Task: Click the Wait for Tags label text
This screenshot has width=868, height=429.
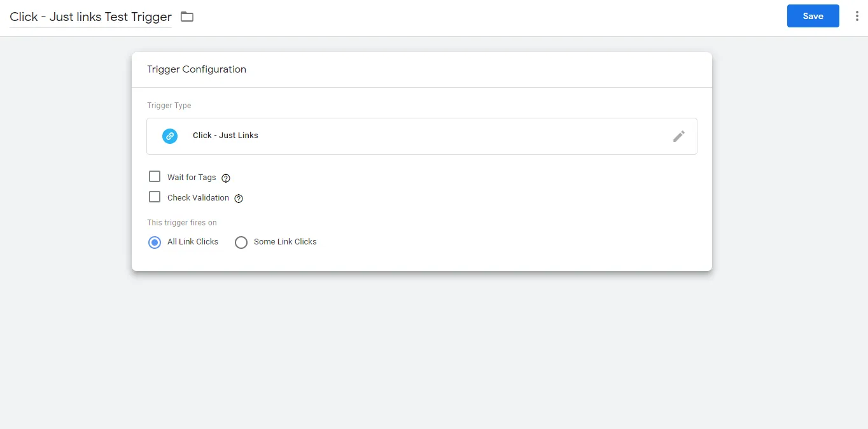Action: click(192, 178)
